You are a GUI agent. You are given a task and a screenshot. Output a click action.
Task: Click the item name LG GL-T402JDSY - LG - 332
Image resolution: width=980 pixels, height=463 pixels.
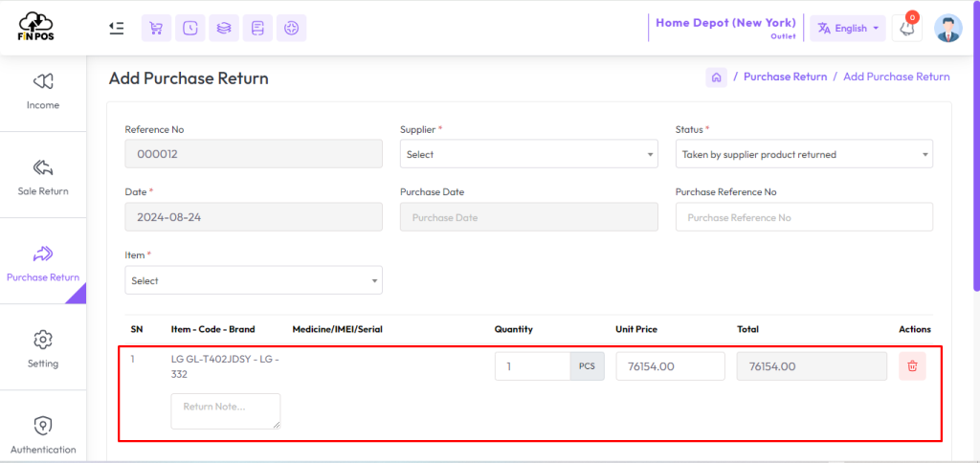pos(225,366)
